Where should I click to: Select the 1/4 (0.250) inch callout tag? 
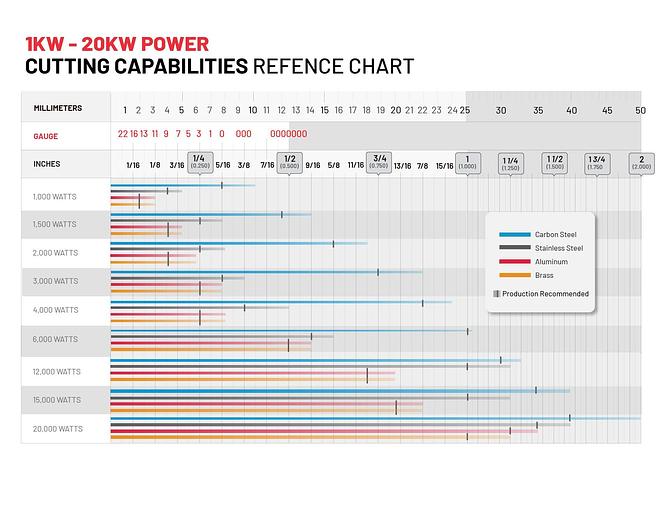[x=197, y=161]
